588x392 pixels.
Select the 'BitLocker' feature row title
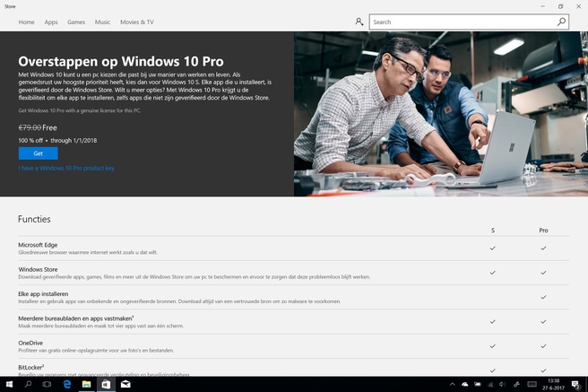[30, 367]
